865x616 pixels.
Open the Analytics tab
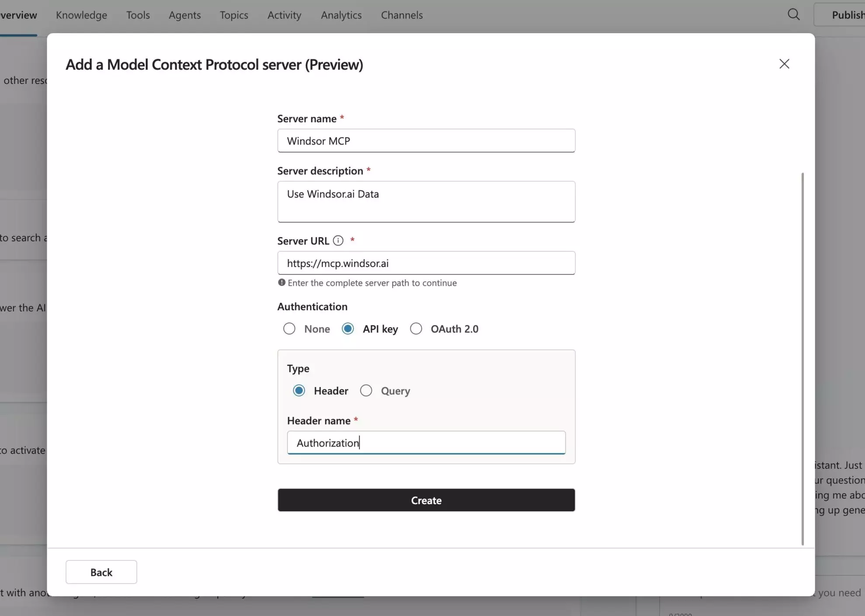click(341, 14)
